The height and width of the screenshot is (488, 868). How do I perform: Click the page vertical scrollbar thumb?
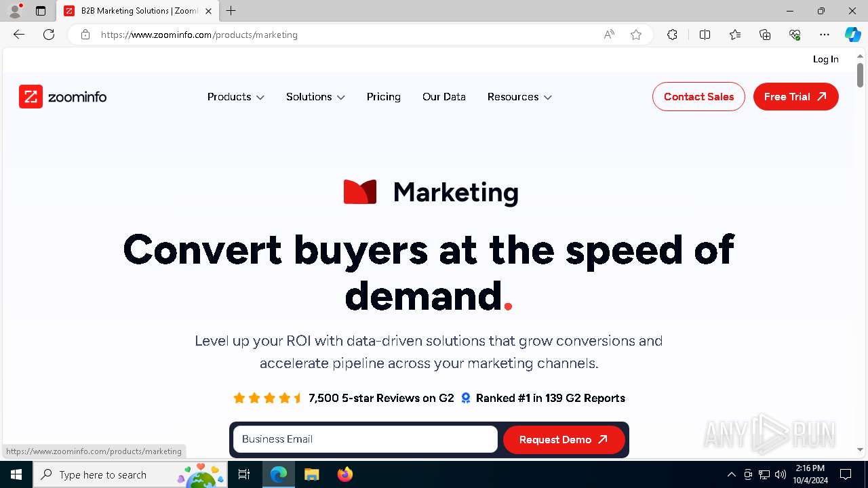860,75
